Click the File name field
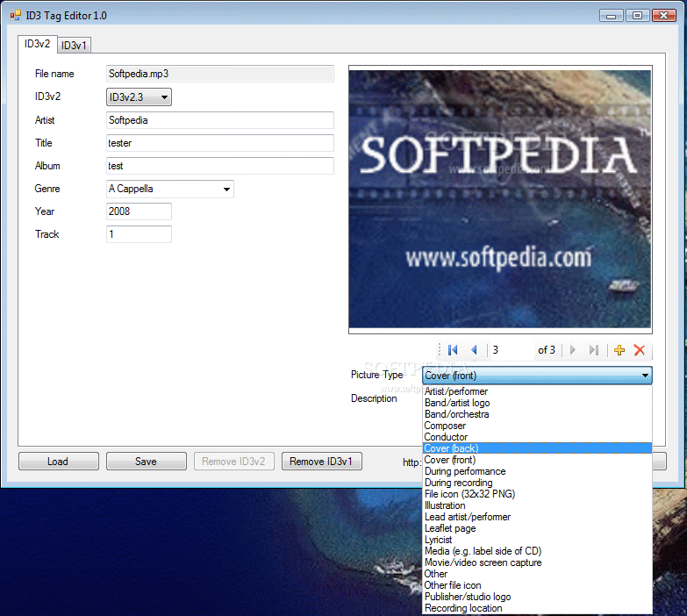 (220, 74)
